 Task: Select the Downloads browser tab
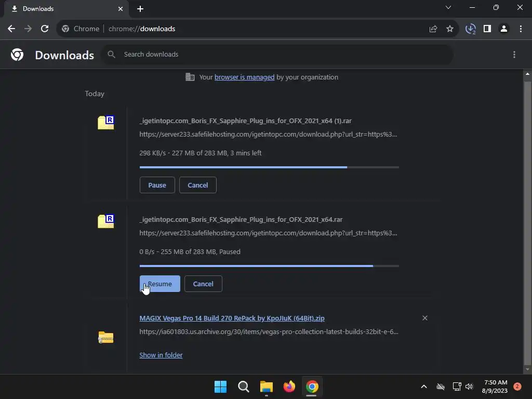66,9
